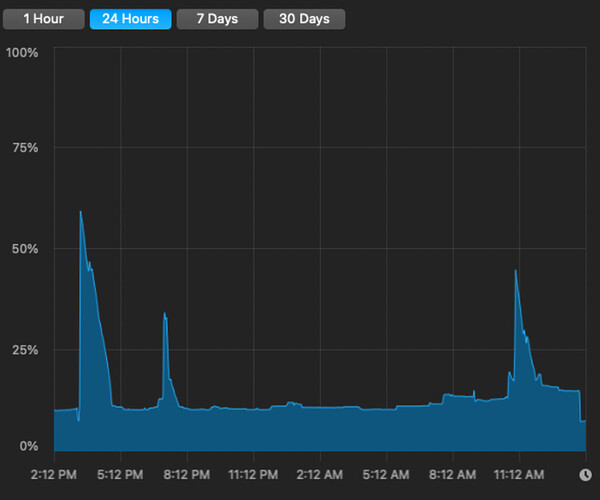Click the 0% axis label
Screen dimensions: 600x500
[x=29, y=446]
